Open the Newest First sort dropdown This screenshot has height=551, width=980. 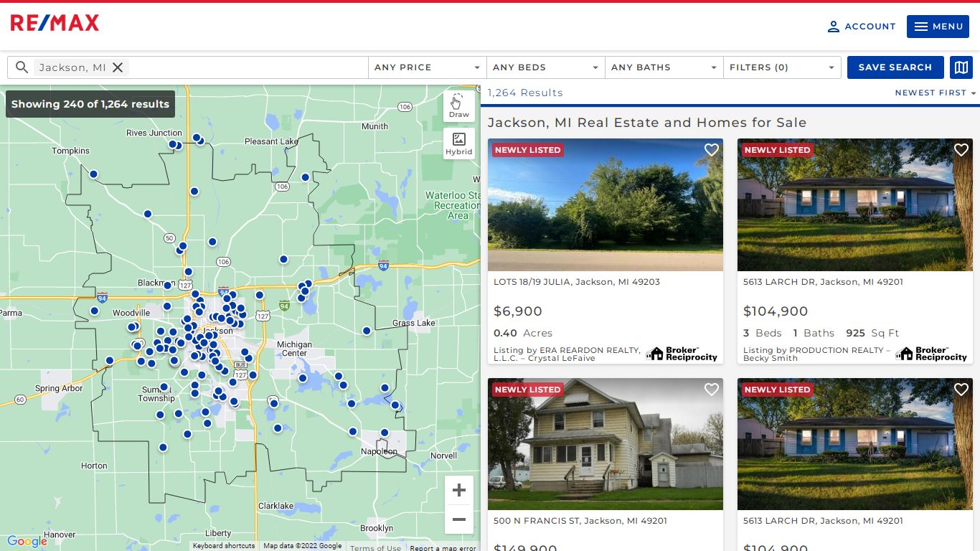point(936,93)
